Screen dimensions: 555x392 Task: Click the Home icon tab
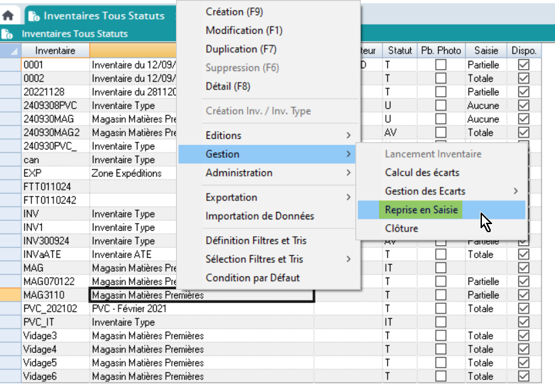click(x=8, y=16)
